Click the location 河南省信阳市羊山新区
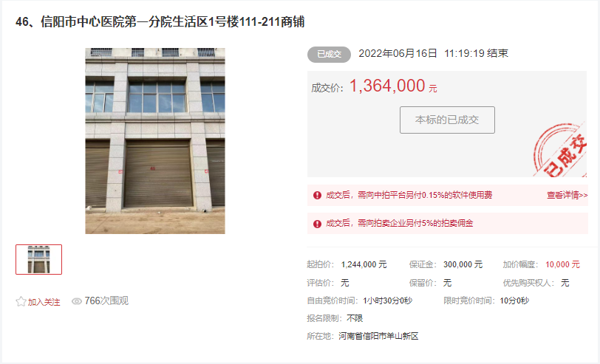 point(378,336)
